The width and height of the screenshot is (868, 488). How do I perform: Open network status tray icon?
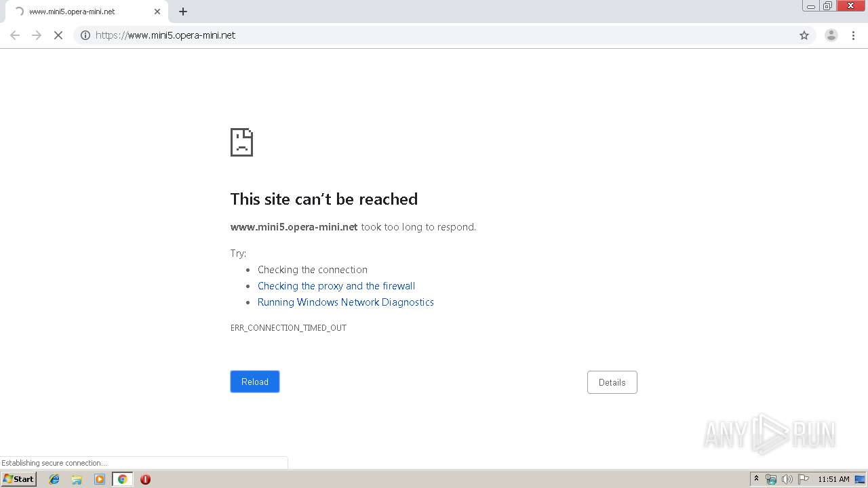771,479
